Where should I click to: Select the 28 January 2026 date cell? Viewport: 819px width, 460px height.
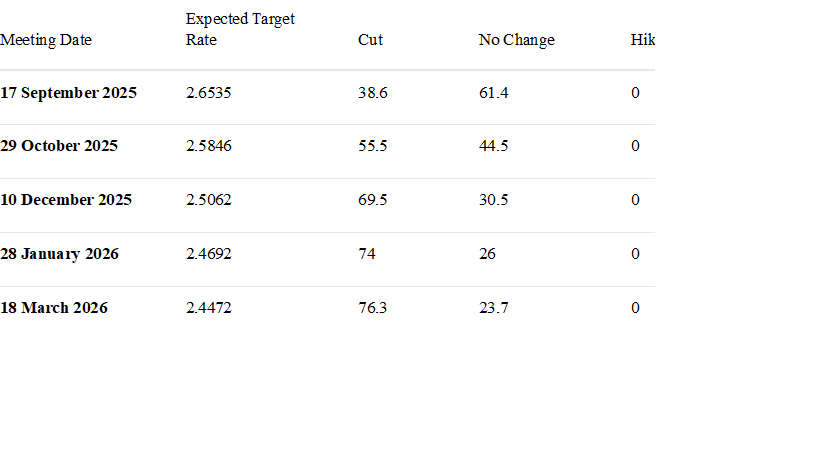coord(59,254)
